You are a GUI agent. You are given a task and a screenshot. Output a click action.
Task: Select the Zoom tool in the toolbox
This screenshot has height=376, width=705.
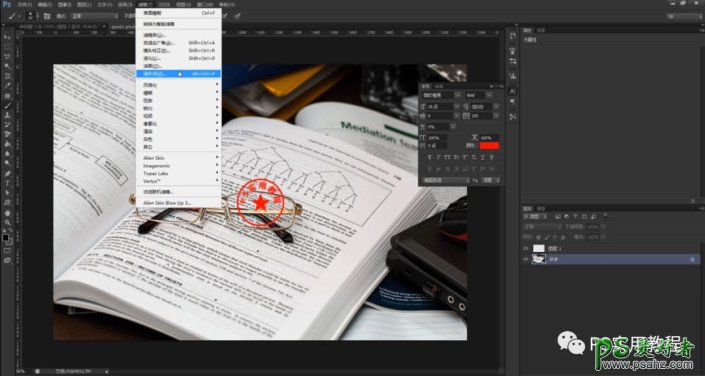[x=7, y=222]
